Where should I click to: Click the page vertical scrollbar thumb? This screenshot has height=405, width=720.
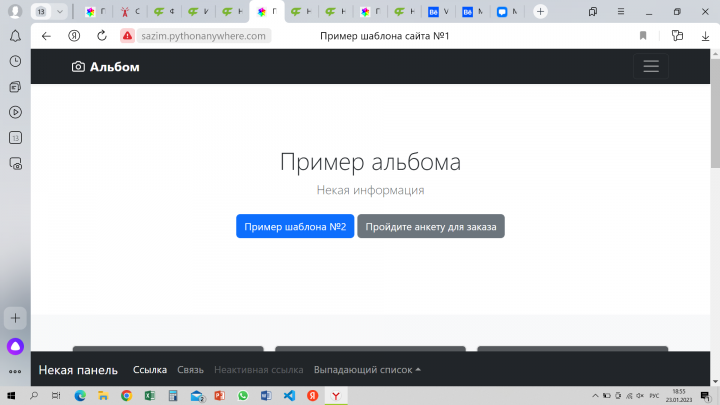coord(715,112)
